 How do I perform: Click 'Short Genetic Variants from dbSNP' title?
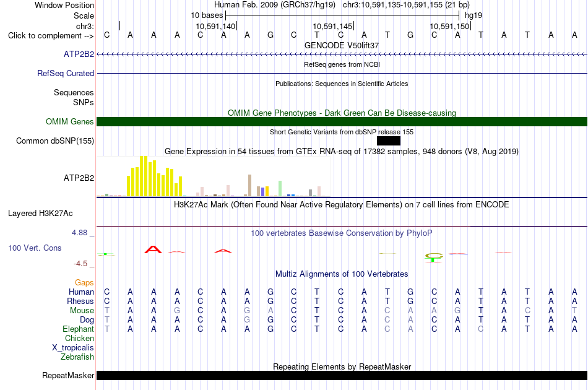pyautogui.click(x=342, y=132)
